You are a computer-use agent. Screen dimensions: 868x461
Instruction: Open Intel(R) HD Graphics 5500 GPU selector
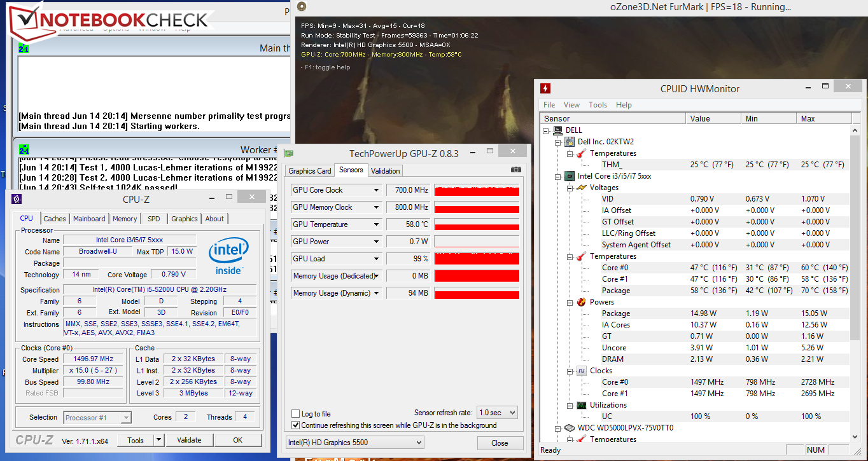tap(354, 443)
